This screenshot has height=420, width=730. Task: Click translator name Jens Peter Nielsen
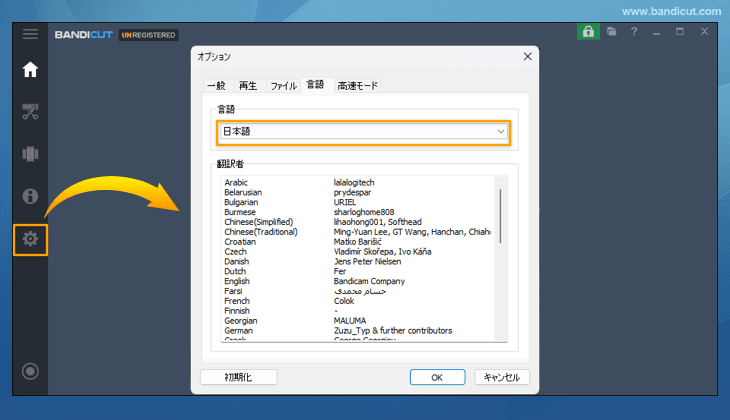point(367,262)
